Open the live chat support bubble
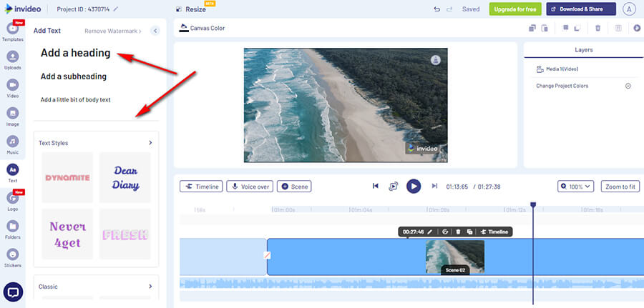The height and width of the screenshot is (308, 644). 12,292
